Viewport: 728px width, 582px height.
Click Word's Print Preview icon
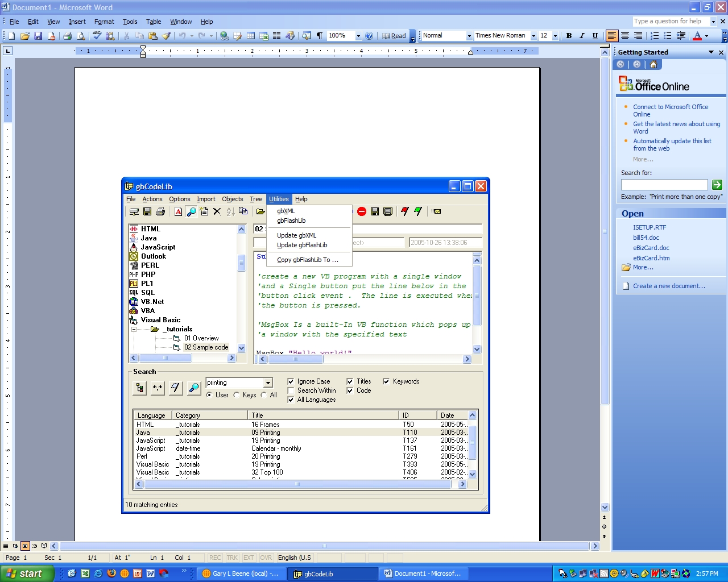(x=81, y=36)
